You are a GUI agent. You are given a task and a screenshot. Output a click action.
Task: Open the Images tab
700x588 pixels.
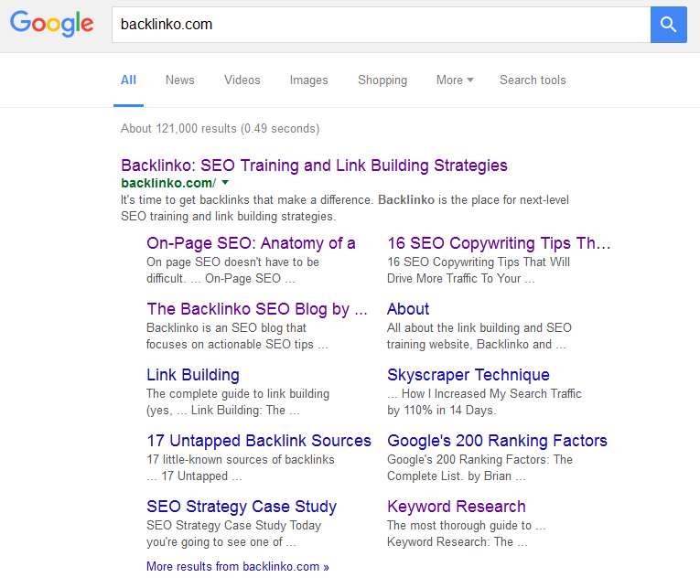pyautogui.click(x=309, y=80)
